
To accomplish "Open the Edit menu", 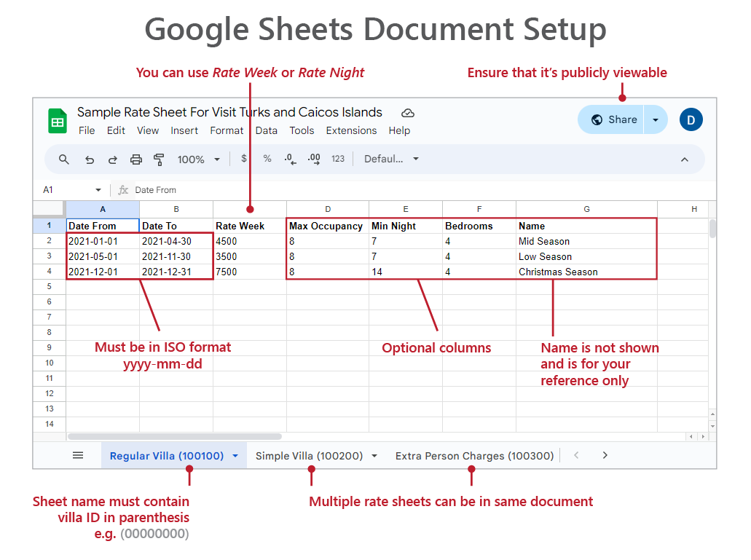I will pos(116,130).
